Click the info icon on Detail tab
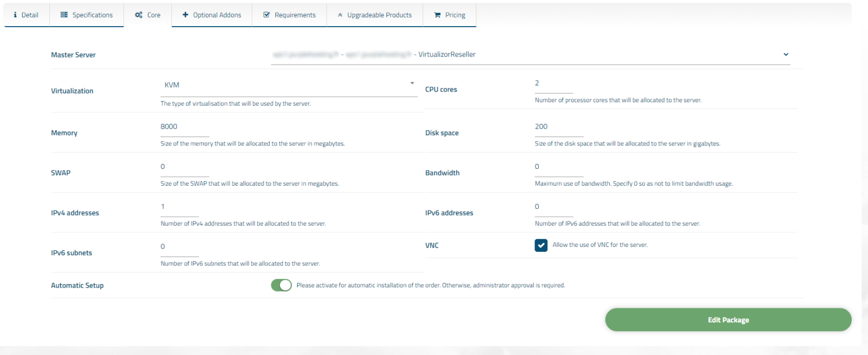This screenshot has height=355, width=868. 15,15
